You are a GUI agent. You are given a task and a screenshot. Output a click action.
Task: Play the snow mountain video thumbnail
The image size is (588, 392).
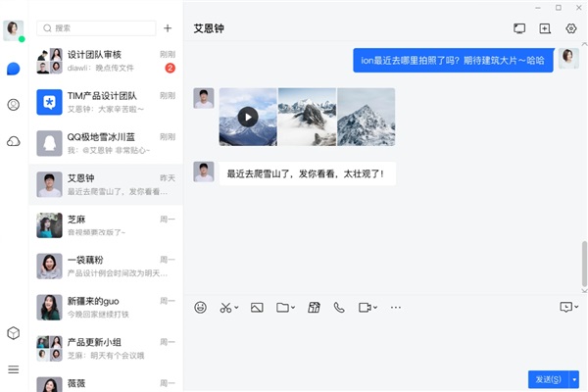click(x=248, y=117)
